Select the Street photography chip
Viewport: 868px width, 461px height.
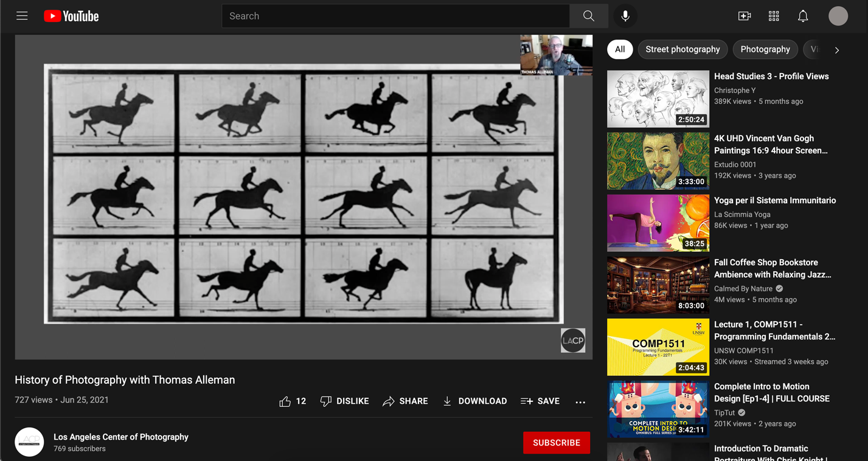[682, 49]
